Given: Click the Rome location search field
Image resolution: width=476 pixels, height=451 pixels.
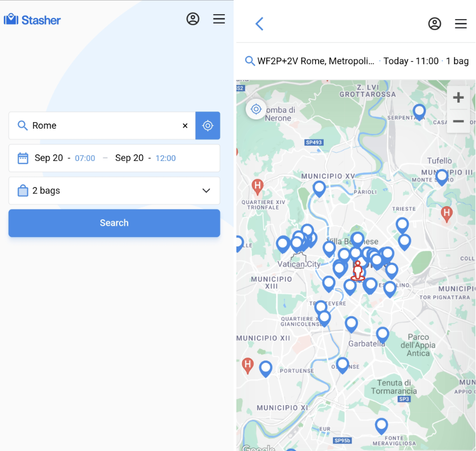Looking at the screenshot, I should (102, 125).
